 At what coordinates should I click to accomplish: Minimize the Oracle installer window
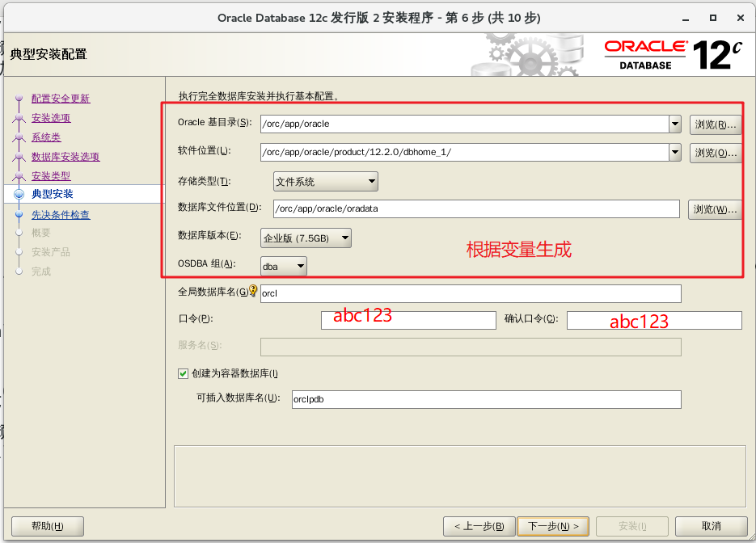click(x=686, y=19)
